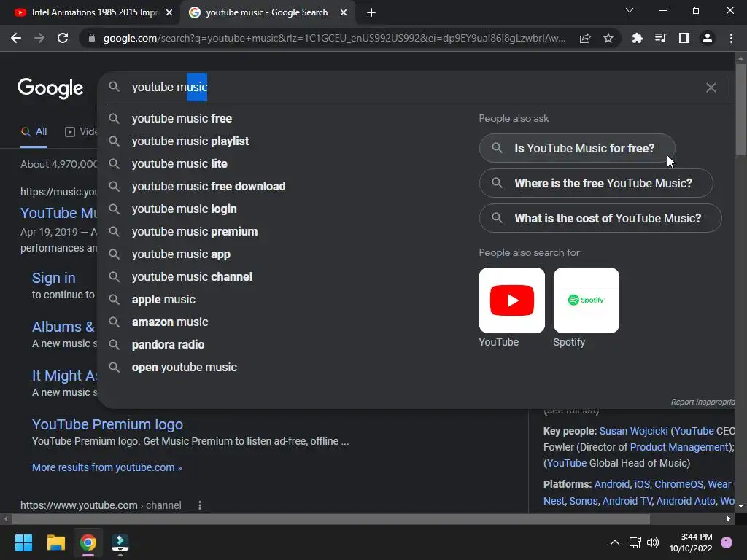
Task: Open the volume tray icon
Action: (653, 542)
